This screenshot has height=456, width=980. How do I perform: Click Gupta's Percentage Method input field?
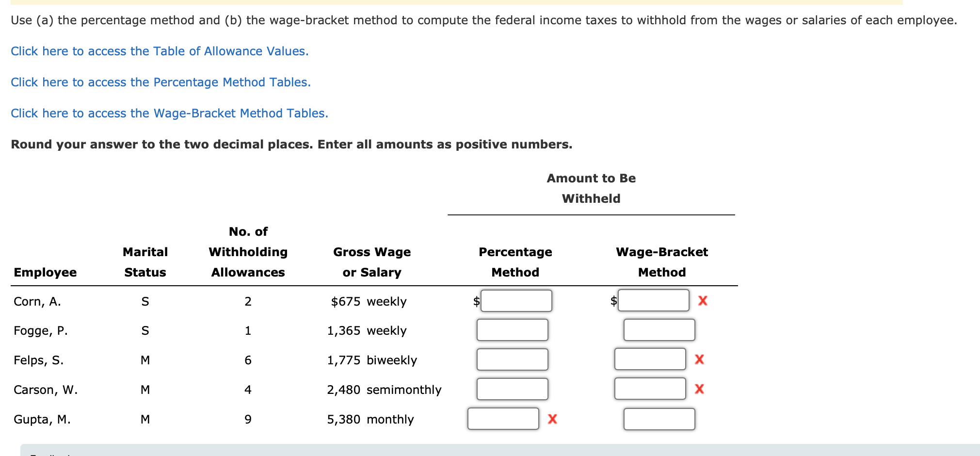click(x=502, y=419)
